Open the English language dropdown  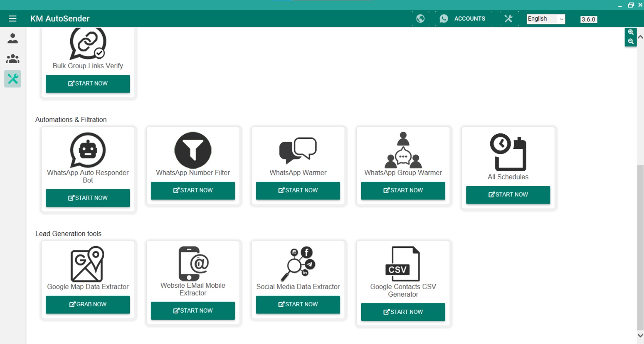click(x=545, y=19)
